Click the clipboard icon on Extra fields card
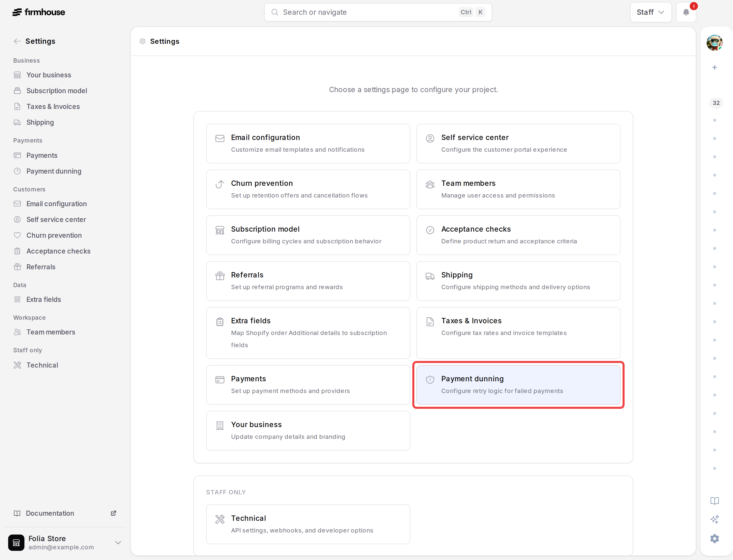 pyautogui.click(x=220, y=322)
